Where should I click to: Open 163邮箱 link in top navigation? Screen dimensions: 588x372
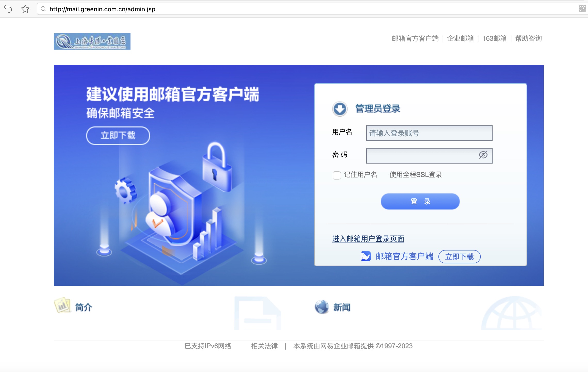coord(494,38)
